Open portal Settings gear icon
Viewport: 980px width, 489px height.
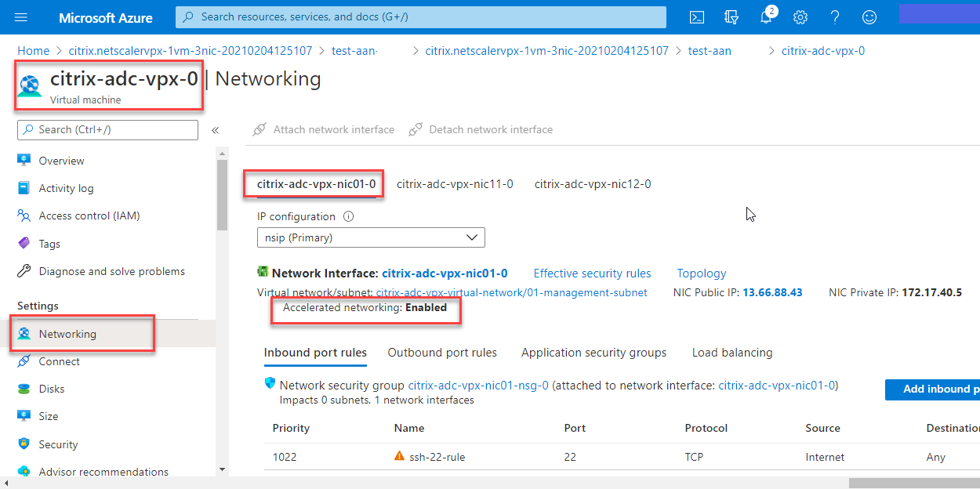[800, 17]
